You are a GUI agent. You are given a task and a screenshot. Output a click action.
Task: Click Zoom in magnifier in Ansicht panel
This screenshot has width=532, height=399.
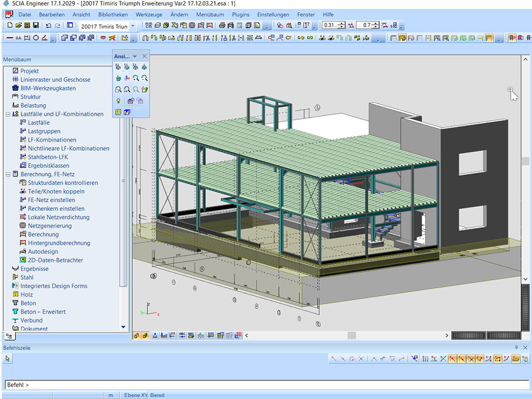(135, 78)
